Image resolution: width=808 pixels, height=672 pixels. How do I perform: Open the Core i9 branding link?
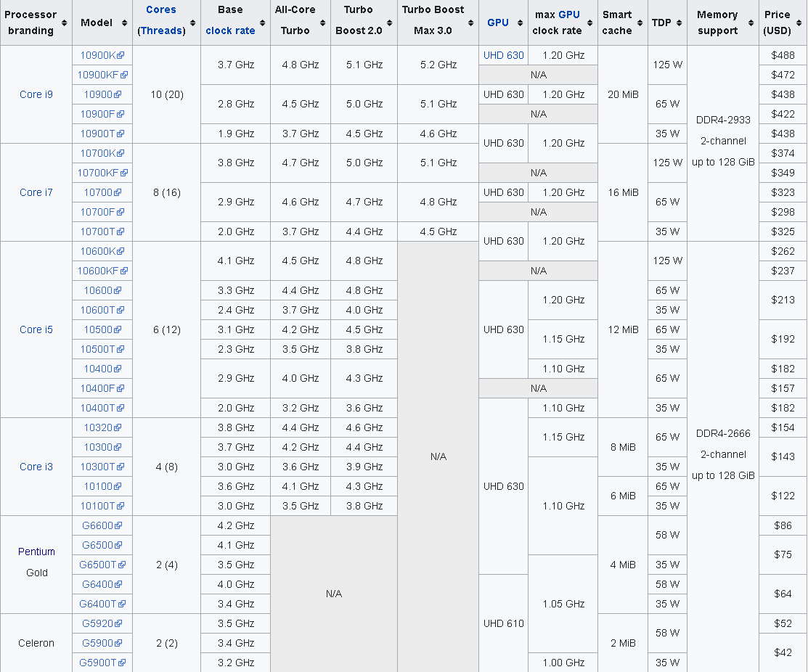click(36, 94)
